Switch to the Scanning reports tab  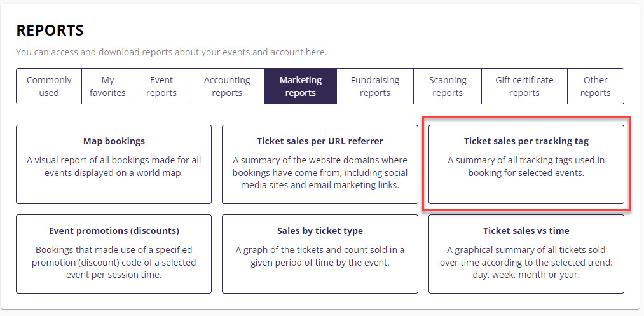[x=448, y=86]
